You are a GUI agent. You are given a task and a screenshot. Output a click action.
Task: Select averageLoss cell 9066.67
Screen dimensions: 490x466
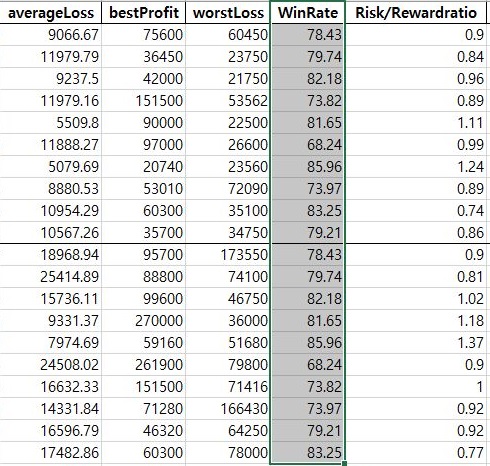tap(51, 35)
